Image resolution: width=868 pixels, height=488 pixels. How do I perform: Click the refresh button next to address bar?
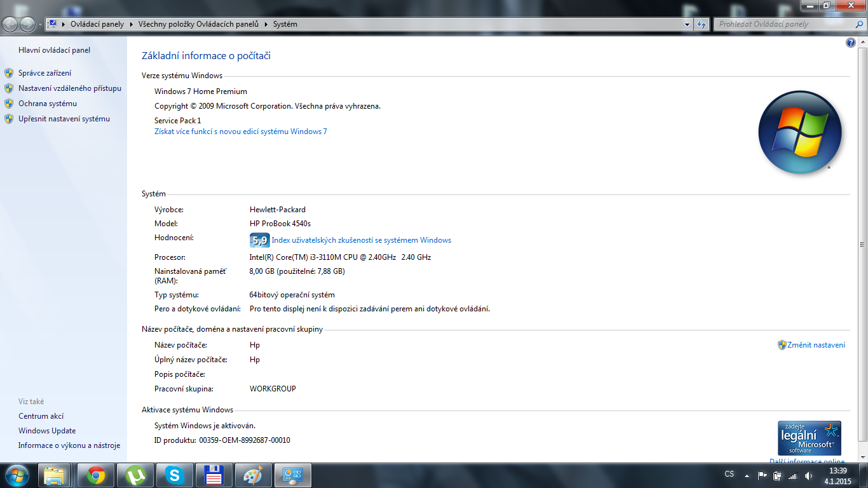(702, 24)
